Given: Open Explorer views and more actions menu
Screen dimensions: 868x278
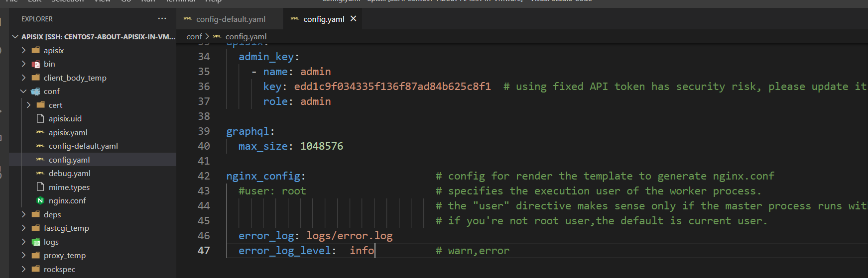Looking at the screenshot, I should click(162, 19).
